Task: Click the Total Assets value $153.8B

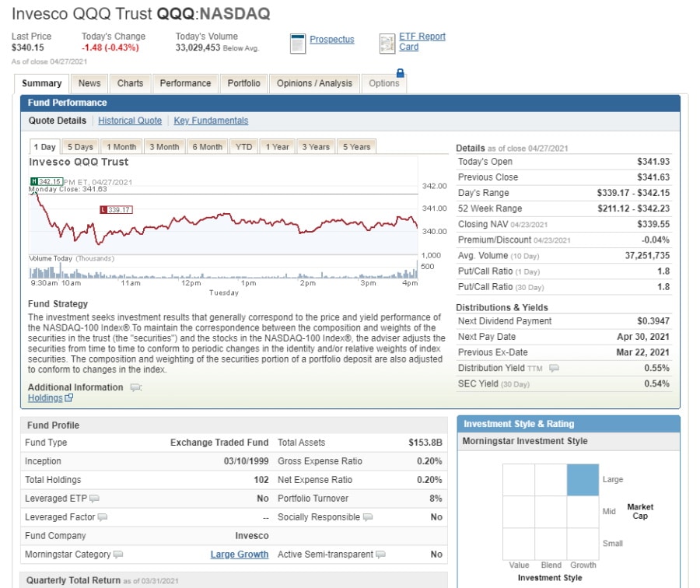Action: tap(425, 443)
